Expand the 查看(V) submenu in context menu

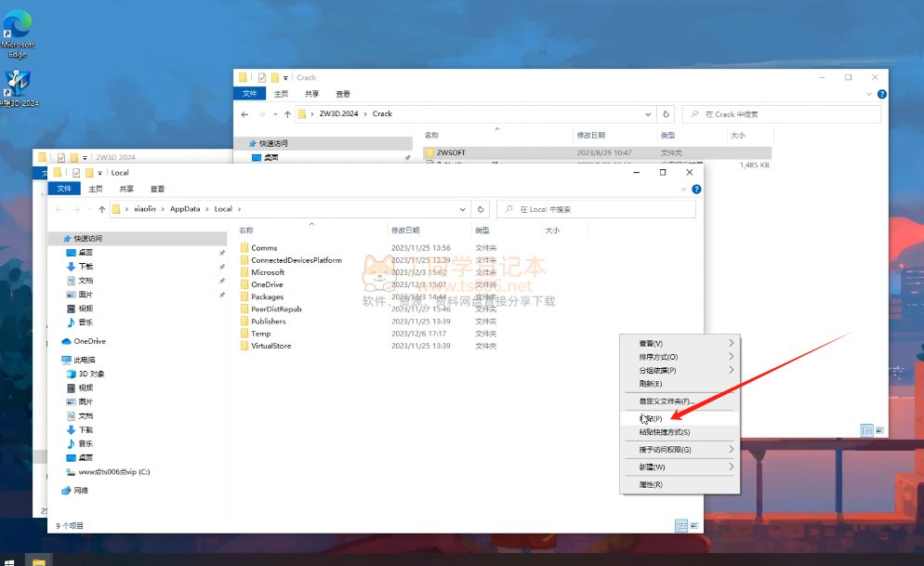pyautogui.click(x=679, y=344)
